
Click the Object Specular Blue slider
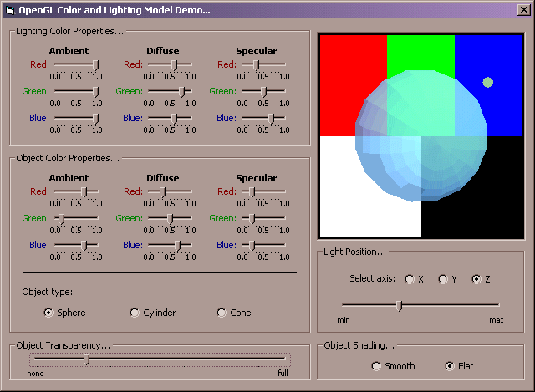pyautogui.click(x=251, y=245)
